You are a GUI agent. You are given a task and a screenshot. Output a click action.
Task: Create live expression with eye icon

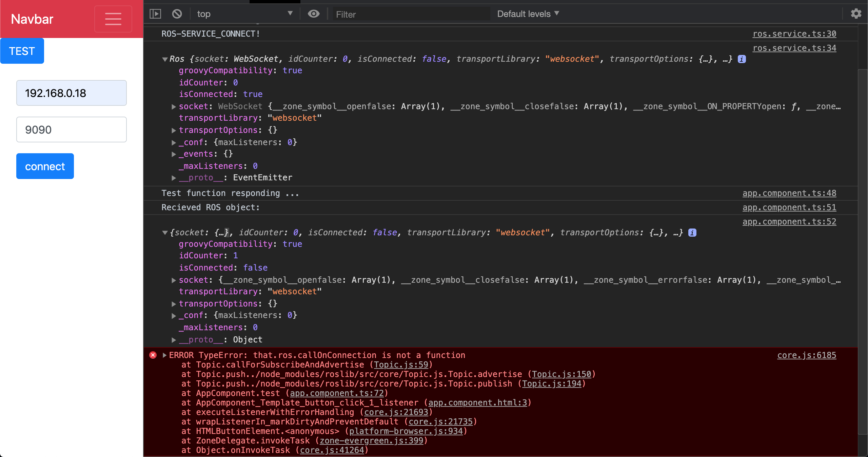(314, 14)
